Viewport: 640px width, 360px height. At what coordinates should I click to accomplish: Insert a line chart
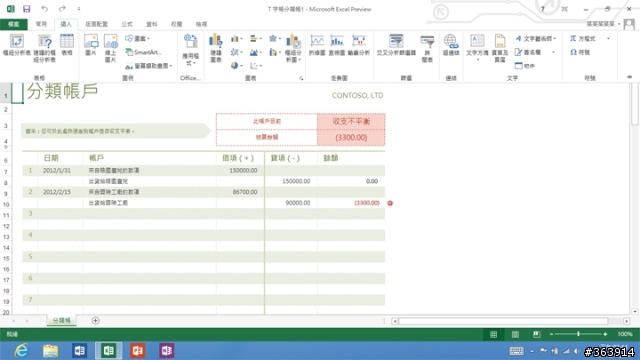(236, 52)
